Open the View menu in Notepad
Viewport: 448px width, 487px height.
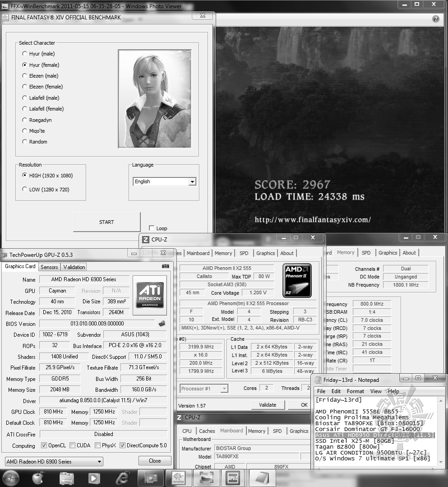click(x=376, y=391)
